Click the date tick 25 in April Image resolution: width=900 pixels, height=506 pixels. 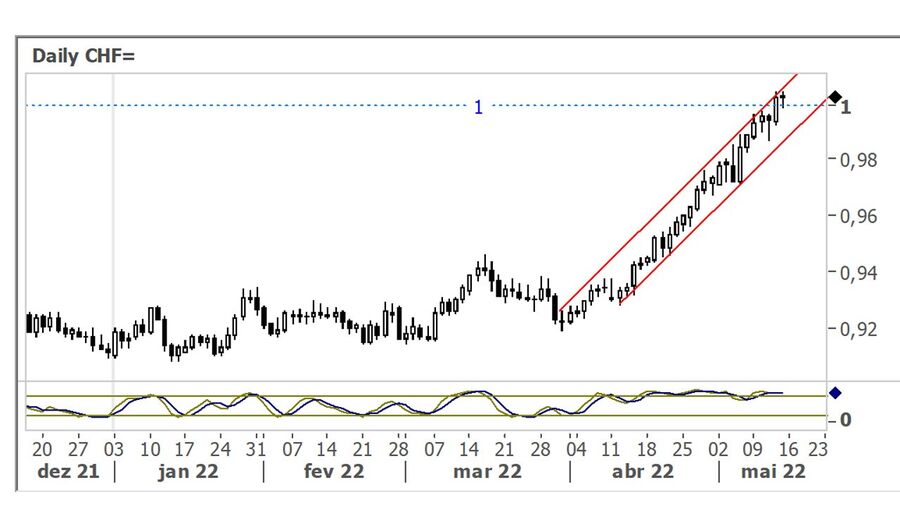(682, 449)
